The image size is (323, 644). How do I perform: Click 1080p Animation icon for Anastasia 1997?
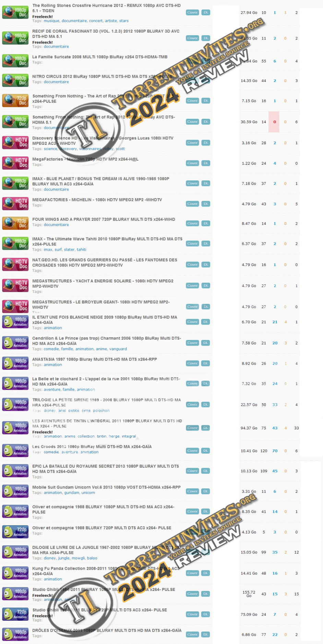coord(15,363)
